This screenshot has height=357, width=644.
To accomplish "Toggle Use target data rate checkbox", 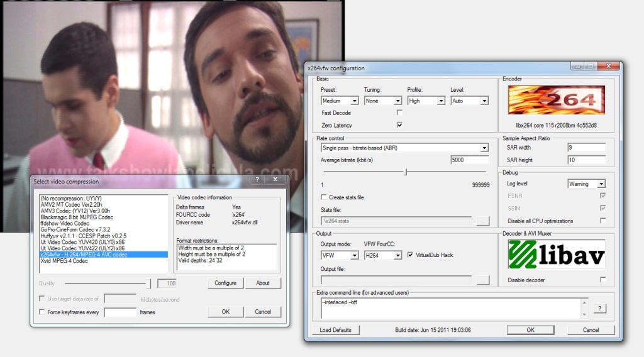I will (x=42, y=299).
